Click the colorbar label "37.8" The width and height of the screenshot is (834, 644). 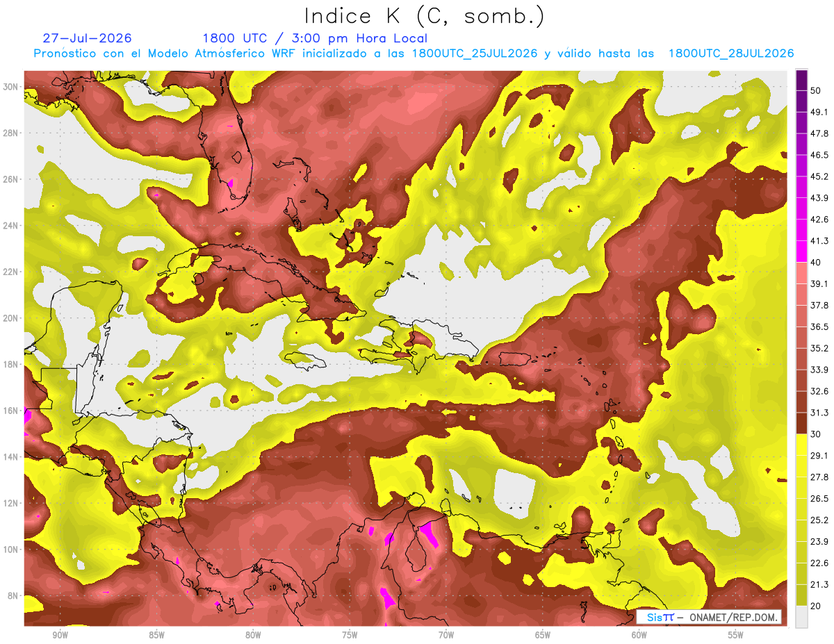(x=819, y=305)
